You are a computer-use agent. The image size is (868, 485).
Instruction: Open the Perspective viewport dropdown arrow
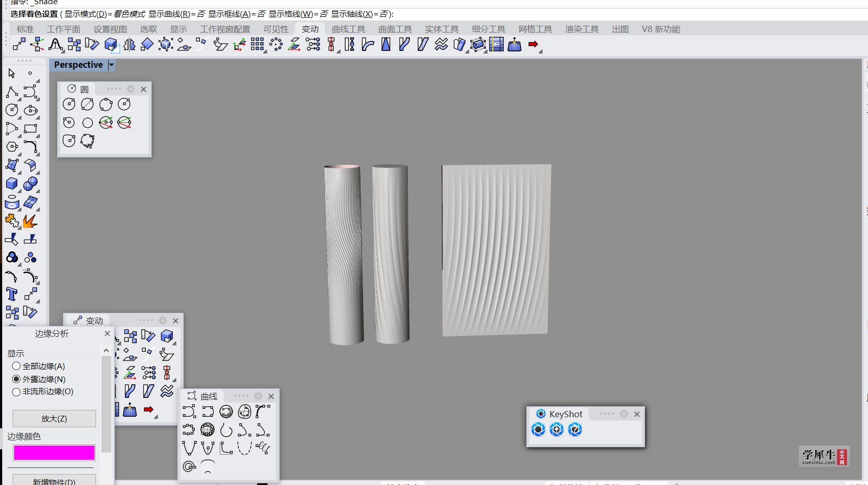(111, 65)
